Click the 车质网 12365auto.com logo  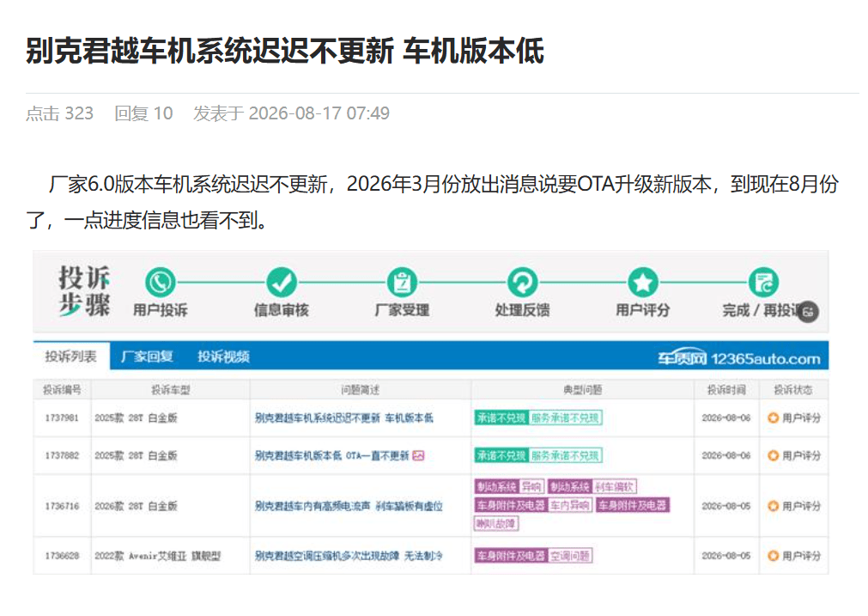[x=739, y=358]
